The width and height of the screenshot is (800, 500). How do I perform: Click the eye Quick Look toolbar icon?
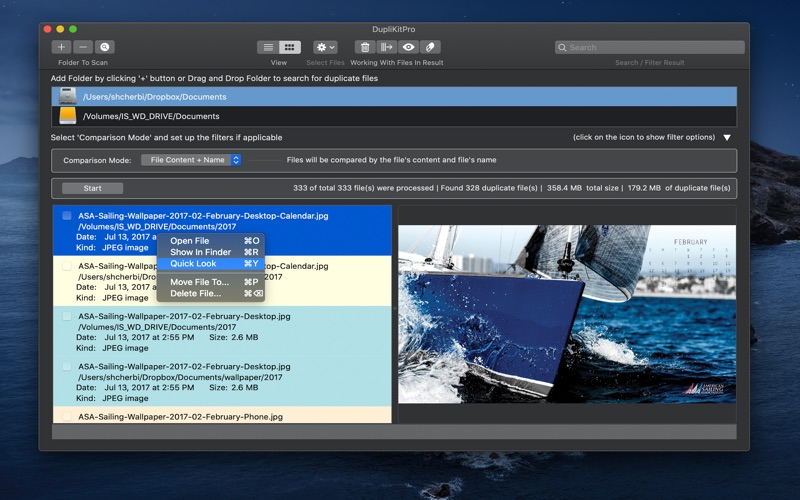click(x=408, y=47)
